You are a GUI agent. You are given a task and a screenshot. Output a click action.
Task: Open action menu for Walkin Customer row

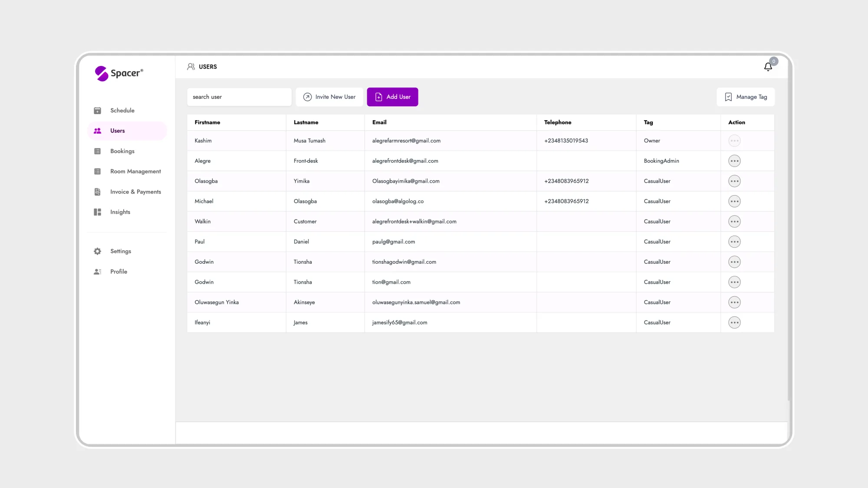pyautogui.click(x=734, y=222)
